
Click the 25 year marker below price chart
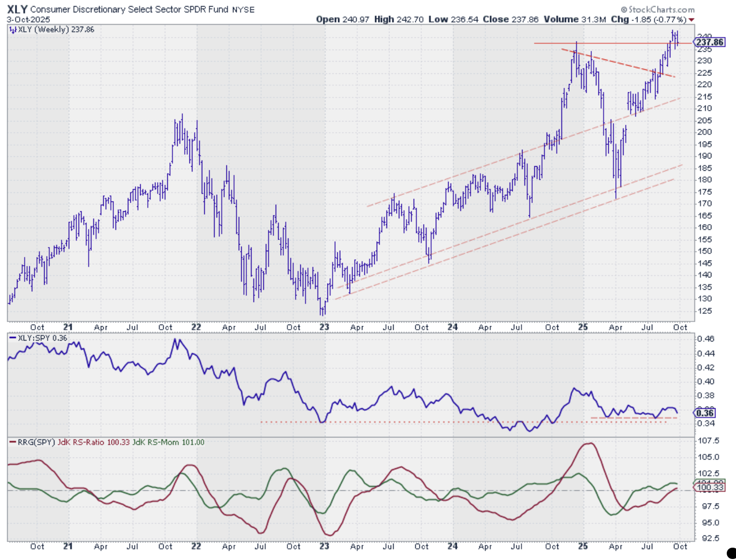coord(583,327)
